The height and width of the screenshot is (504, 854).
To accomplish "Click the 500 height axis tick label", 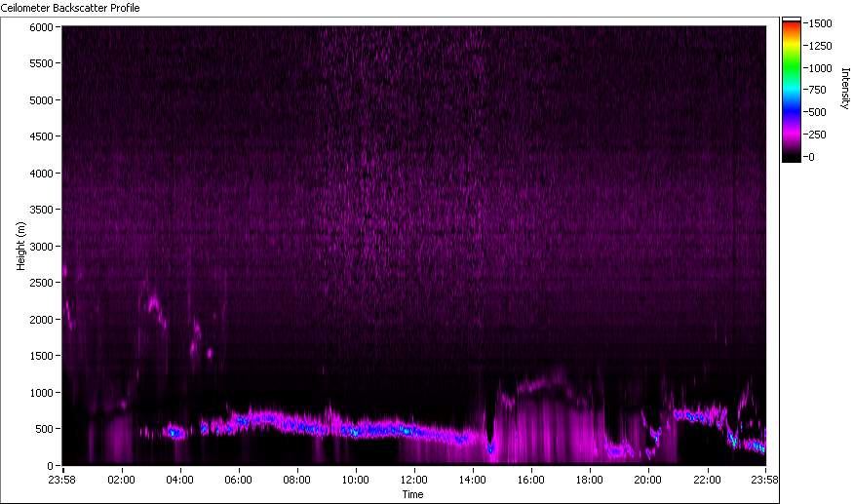I will pyautogui.click(x=44, y=429).
